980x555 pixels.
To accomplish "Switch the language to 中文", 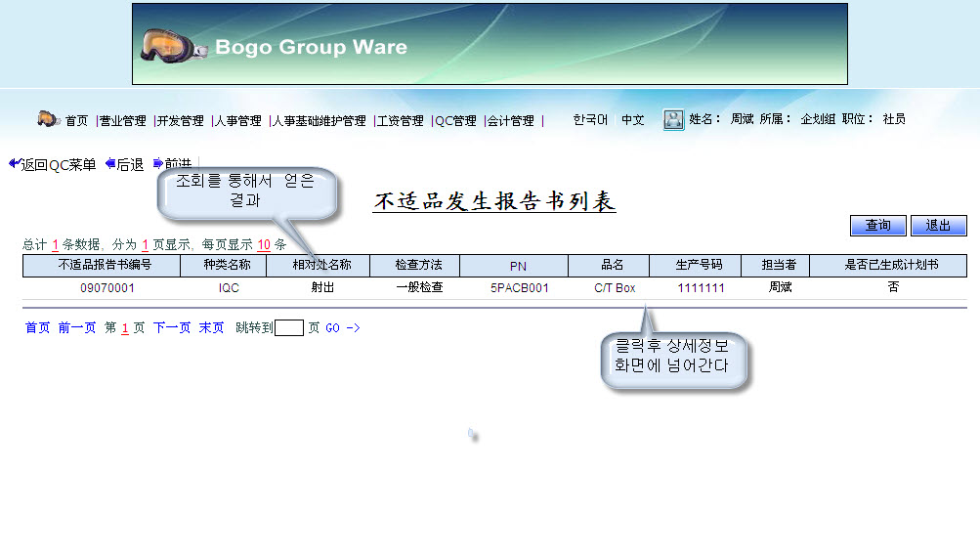I will [x=632, y=119].
